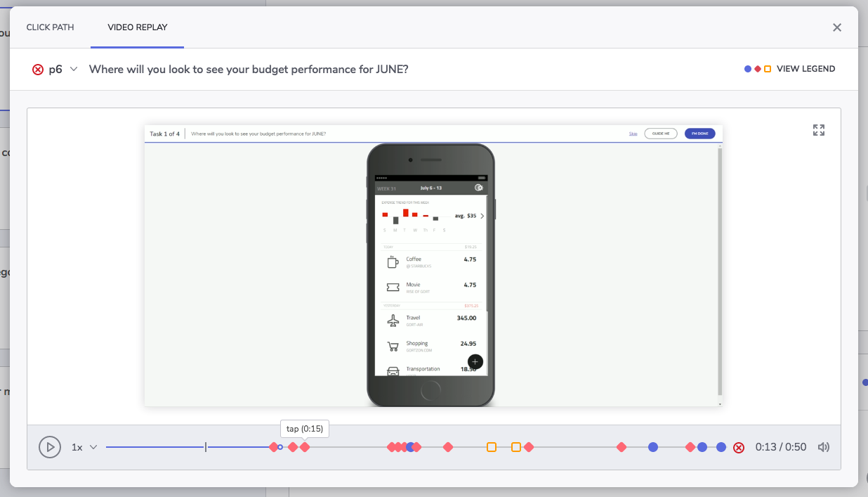868x497 pixels.
Task: Tap the Coffee expense row
Action: (x=430, y=262)
